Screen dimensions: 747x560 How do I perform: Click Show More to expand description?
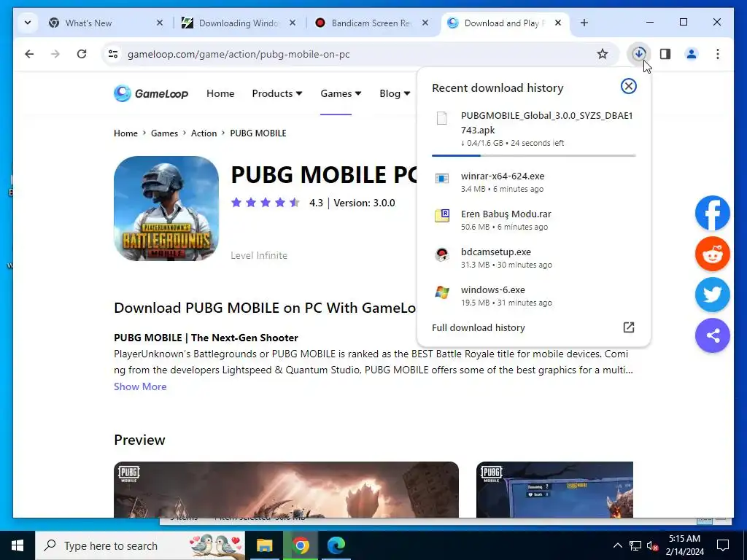point(140,386)
